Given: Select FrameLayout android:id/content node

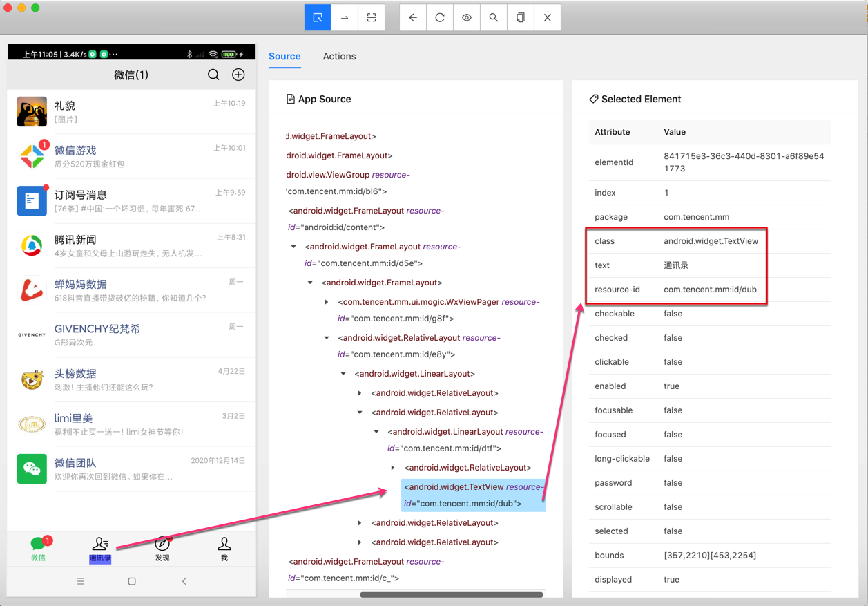Looking at the screenshot, I should (366, 219).
